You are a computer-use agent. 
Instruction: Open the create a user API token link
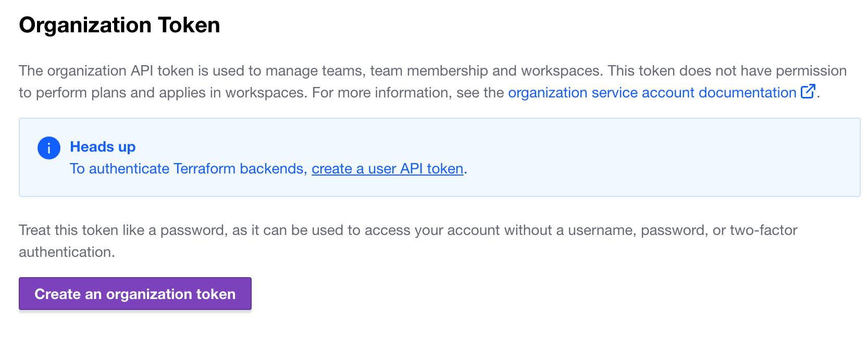pos(388,169)
